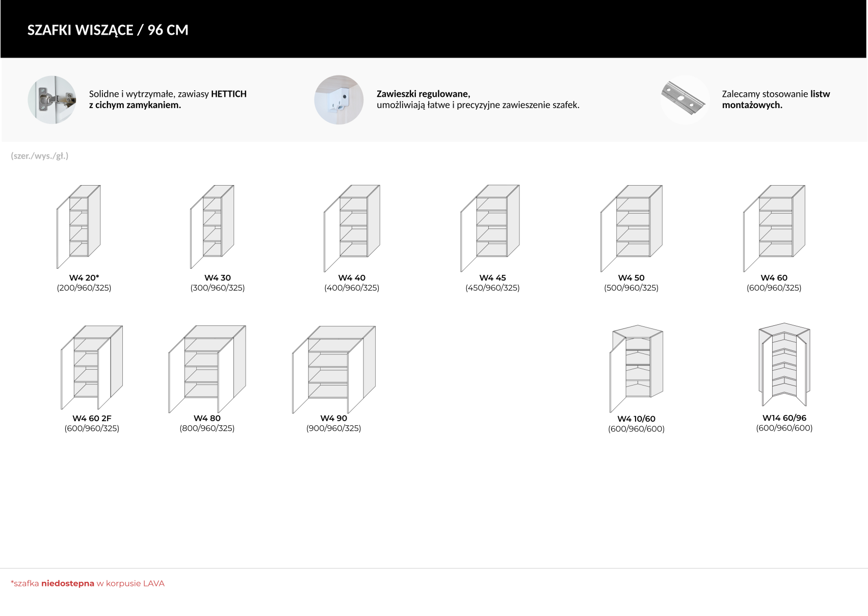Click the adjustable hanger bracket image

pos(339,100)
